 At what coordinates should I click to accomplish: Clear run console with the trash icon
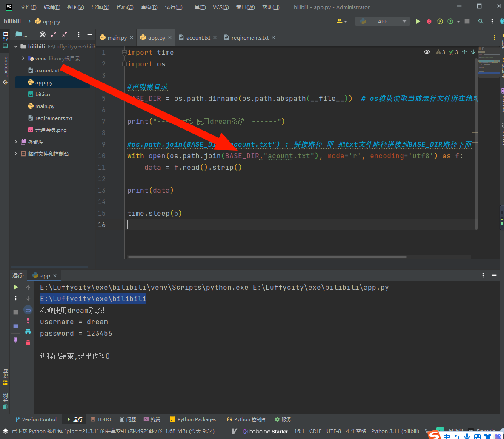(28, 342)
